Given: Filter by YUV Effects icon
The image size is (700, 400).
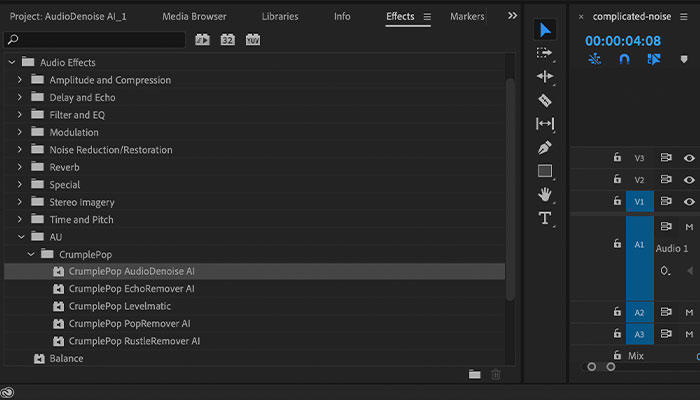Looking at the screenshot, I should (x=253, y=40).
